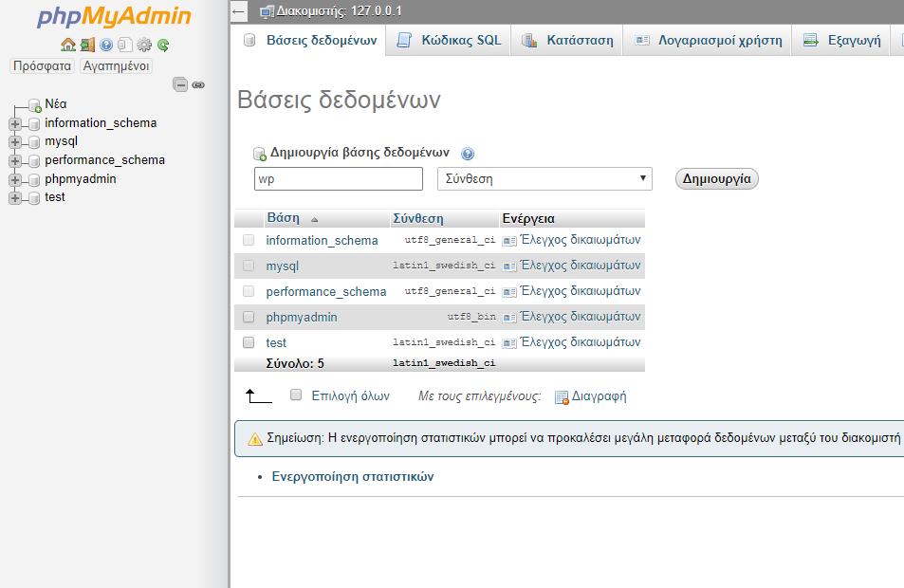Click database name input field containing wp
Screen dimensions: 904x588
[339, 178]
